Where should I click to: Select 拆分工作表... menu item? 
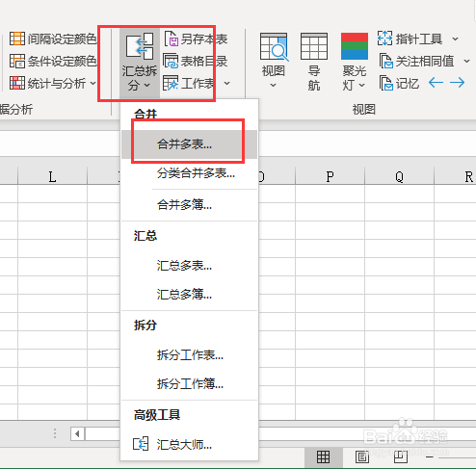click(189, 355)
